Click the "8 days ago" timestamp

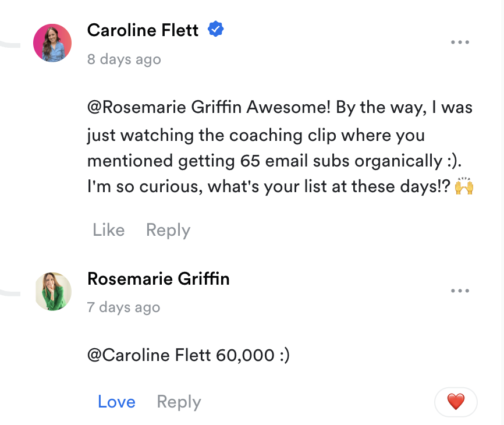click(x=123, y=59)
